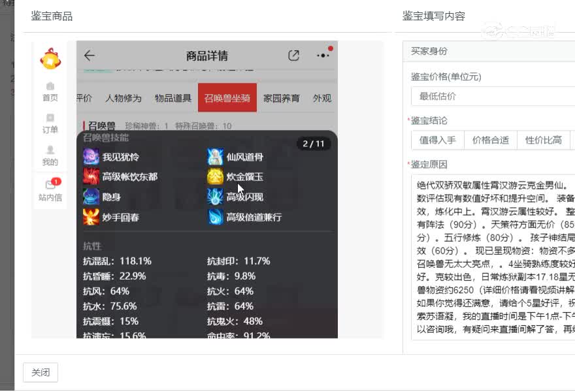Open 站内信 messages with red badge
The height and width of the screenshot is (392, 575).
(50, 191)
